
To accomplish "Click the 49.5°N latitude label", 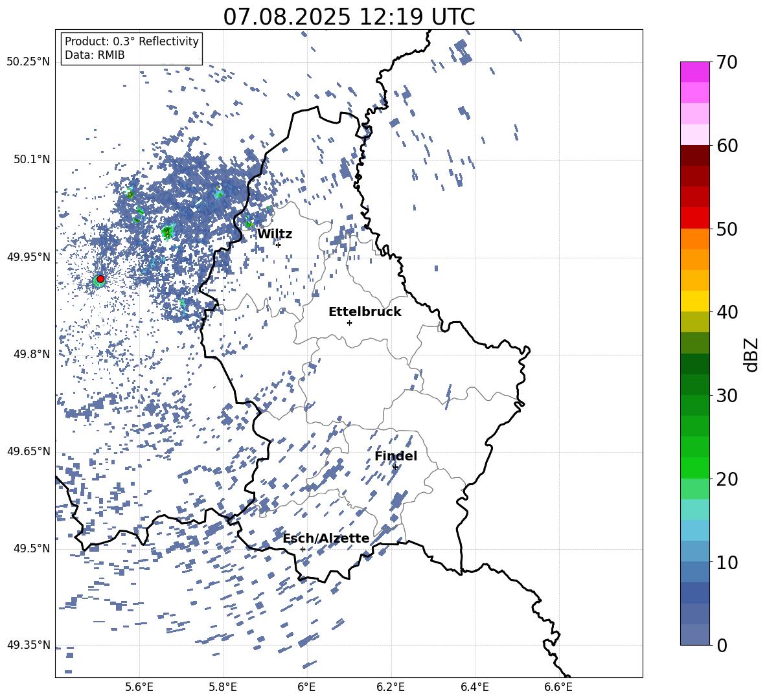I will coord(32,548).
